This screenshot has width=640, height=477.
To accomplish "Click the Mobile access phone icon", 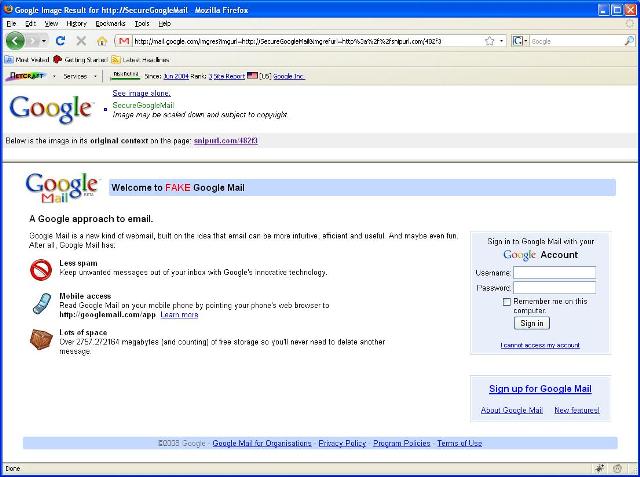I will (42, 304).
